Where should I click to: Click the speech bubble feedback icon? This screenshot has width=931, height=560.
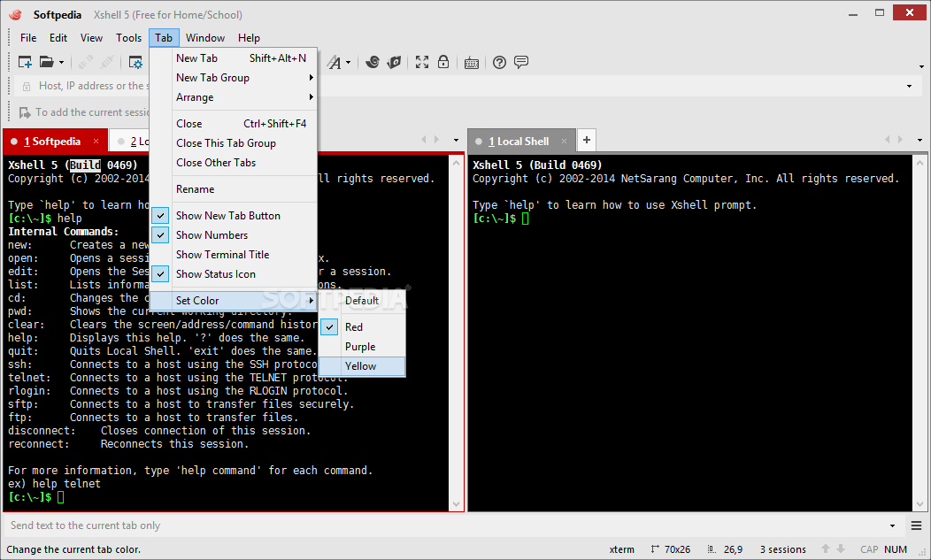tap(520, 62)
